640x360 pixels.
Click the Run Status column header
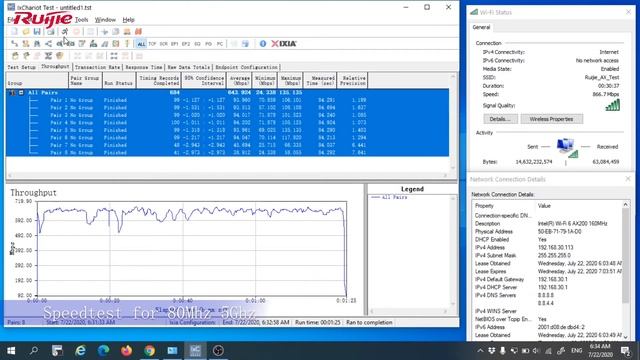coord(119,80)
